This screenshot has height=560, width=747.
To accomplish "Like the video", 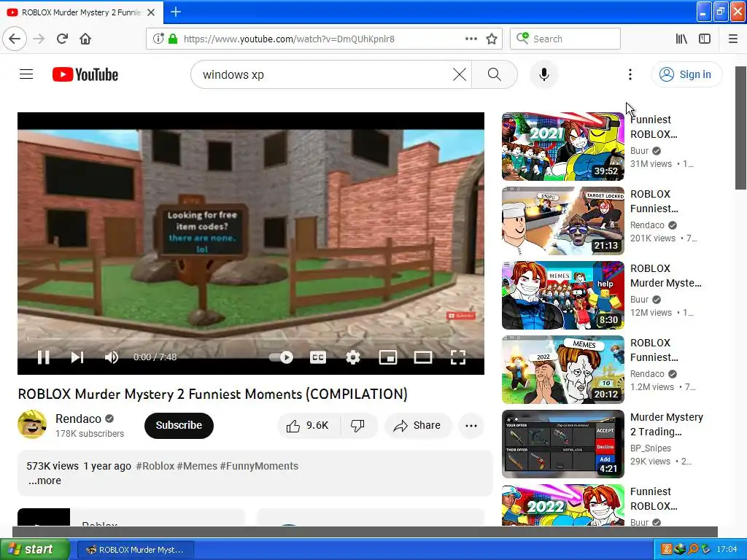I will tap(309, 425).
